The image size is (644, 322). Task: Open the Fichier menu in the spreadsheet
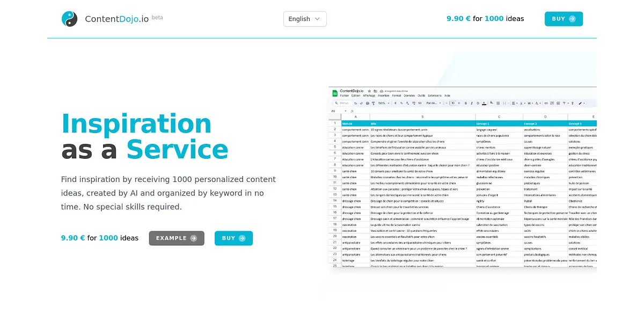344,96
